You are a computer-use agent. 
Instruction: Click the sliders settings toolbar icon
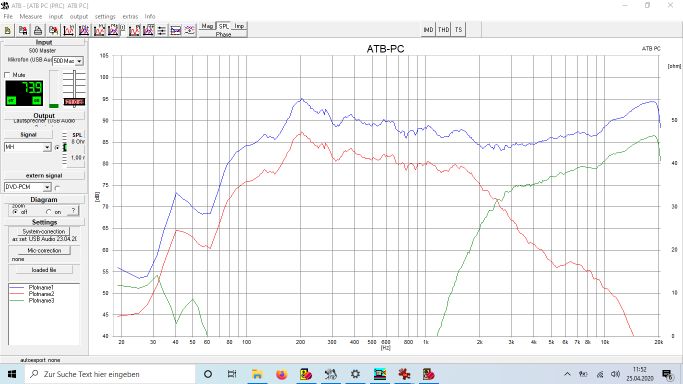162,30
